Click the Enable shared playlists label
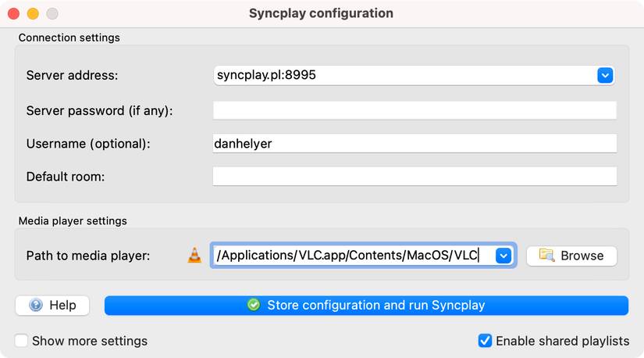644x358 pixels. coord(562,341)
